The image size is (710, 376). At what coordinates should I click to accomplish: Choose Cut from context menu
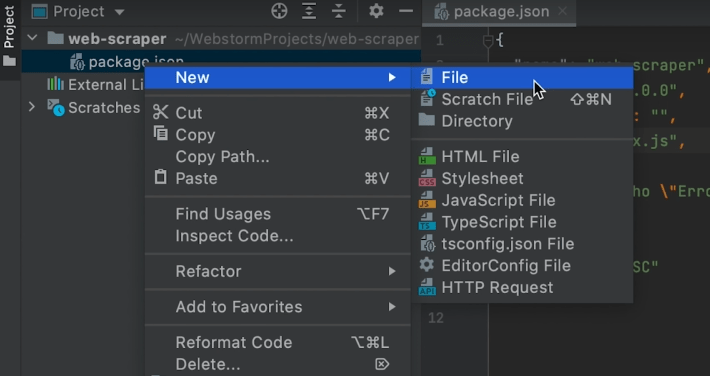point(278,113)
